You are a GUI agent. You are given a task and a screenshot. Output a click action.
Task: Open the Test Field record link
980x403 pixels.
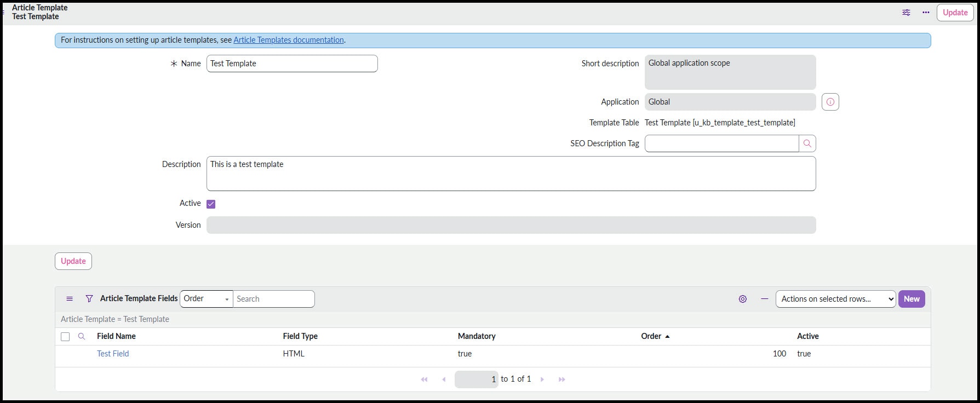coord(113,354)
